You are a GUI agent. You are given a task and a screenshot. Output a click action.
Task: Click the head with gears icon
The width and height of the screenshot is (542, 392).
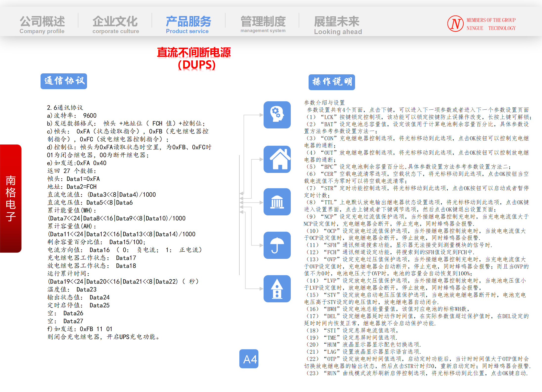click(x=277, y=115)
